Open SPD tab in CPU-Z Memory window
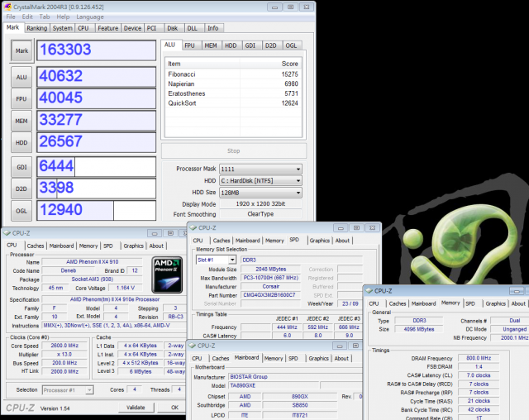This screenshot has width=529, height=420. (470, 303)
